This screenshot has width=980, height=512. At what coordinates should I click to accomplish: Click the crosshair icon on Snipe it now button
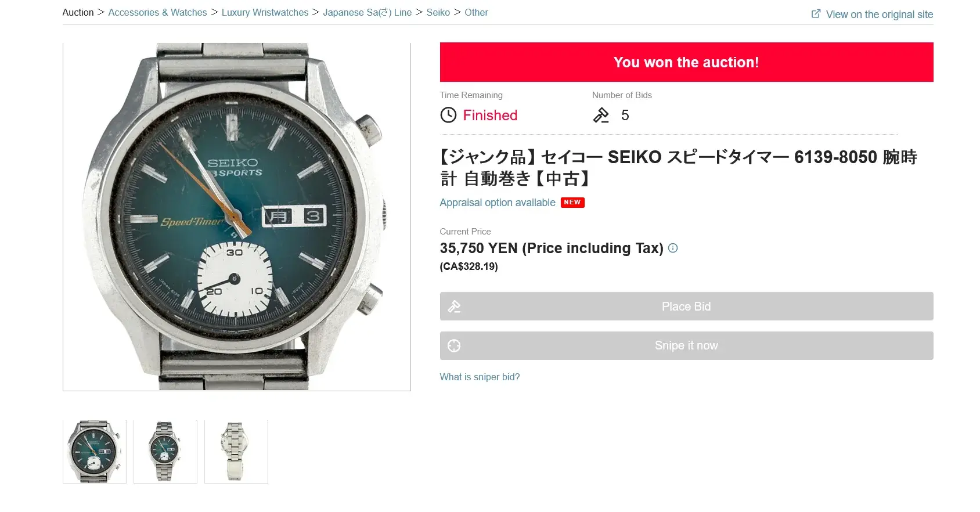454,345
